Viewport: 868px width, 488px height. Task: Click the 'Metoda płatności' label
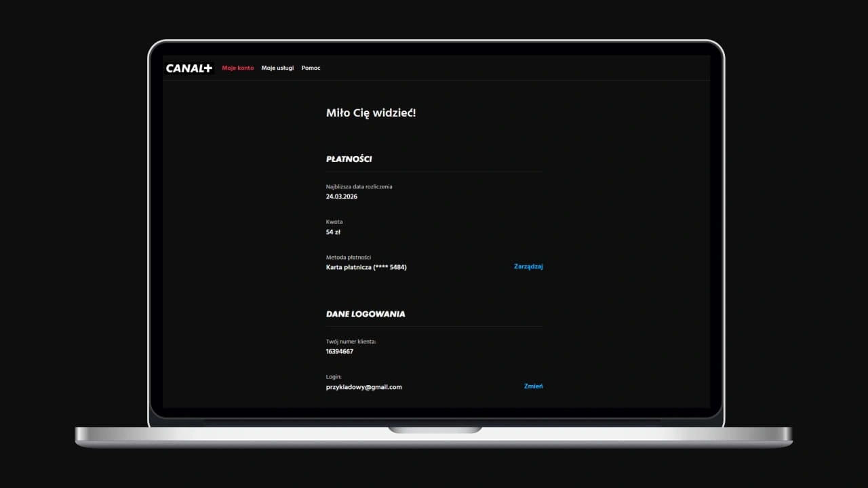(348, 258)
